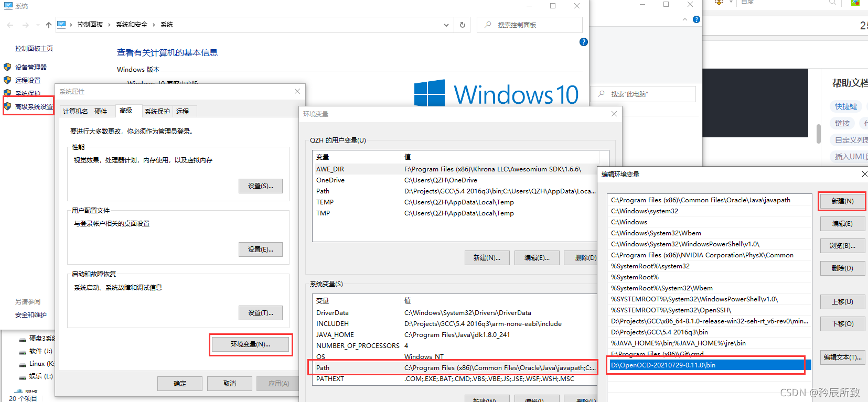Select C:\Windows\system32 path entry
This screenshot has width=868, height=402.
(x=710, y=211)
